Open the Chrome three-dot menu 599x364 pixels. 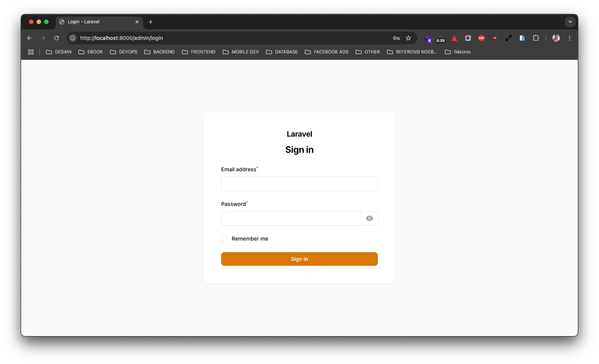[569, 38]
